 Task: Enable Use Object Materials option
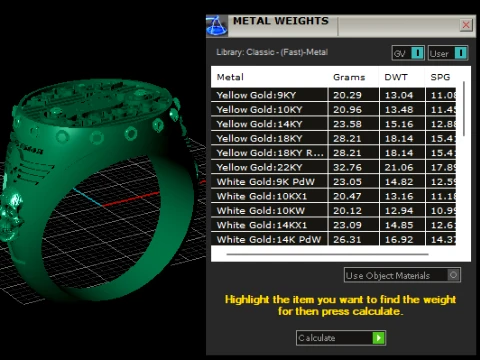402,275
